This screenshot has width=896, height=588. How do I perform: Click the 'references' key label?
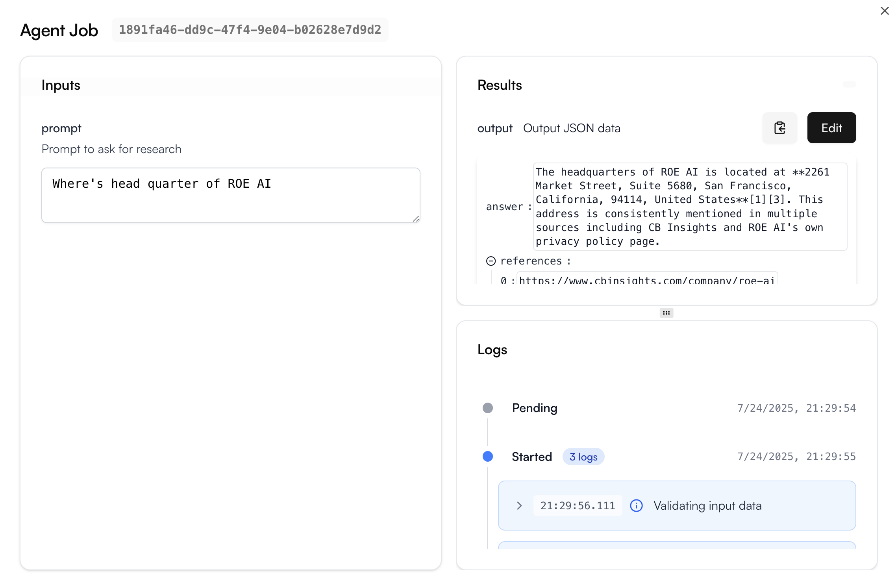531,261
